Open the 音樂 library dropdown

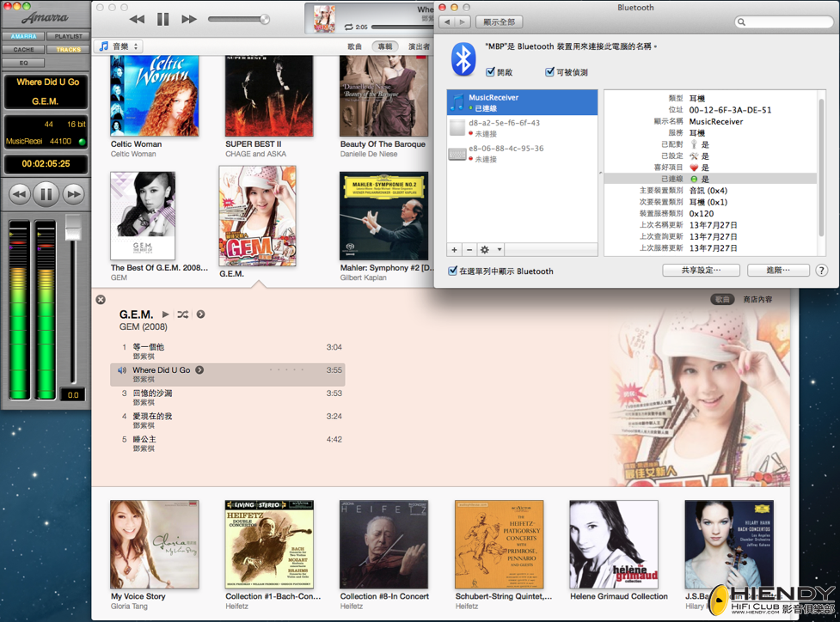pyautogui.click(x=119, y=46)
